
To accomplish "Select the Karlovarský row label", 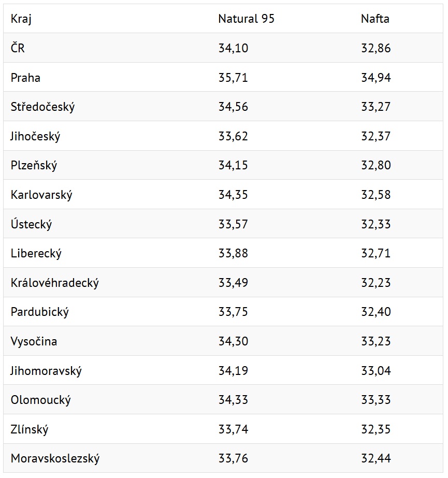I will pyautogui.click(x=41, y=195).
